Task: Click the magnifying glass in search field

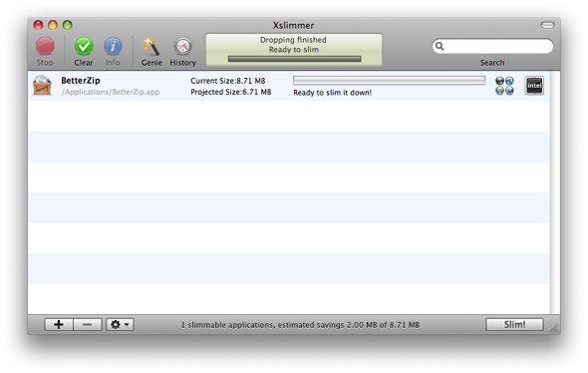Action: pos(440,47)
